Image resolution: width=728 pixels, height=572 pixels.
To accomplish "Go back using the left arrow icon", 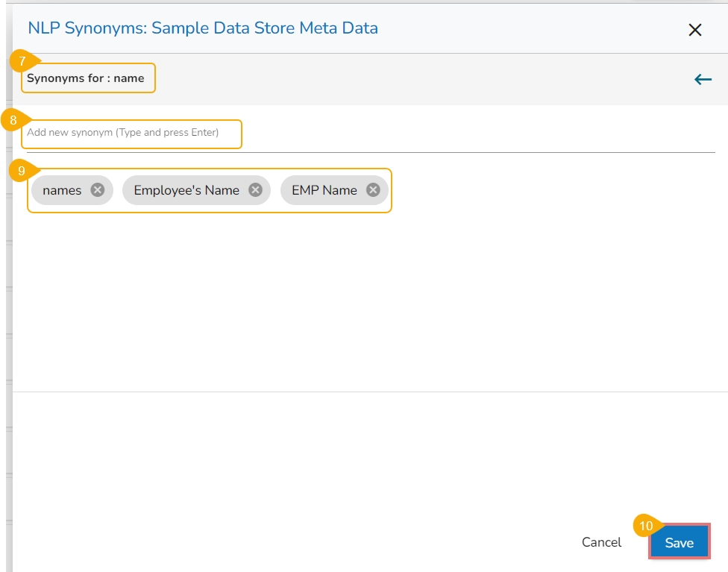I will 703,79.
